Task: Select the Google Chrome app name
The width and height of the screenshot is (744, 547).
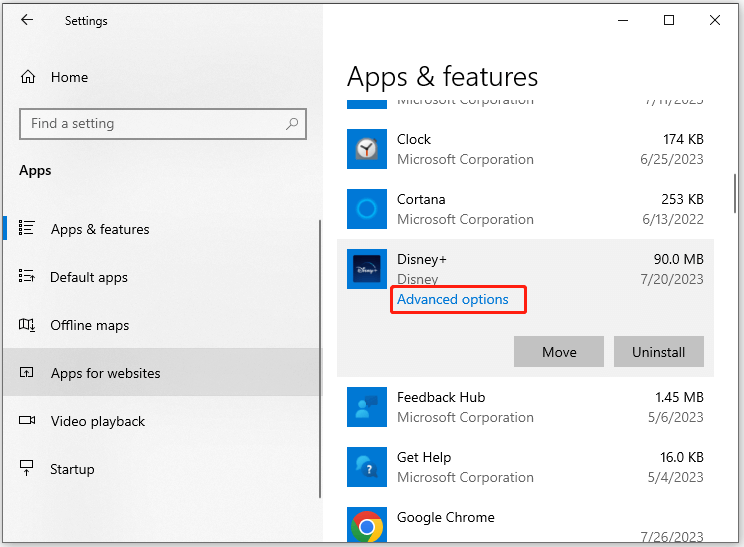Action: coord(446,517)
